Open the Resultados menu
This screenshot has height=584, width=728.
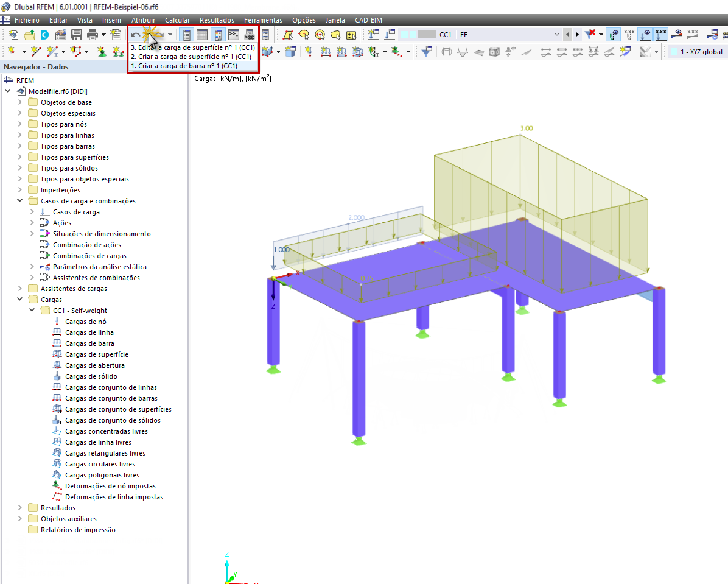tap(217, 20)
